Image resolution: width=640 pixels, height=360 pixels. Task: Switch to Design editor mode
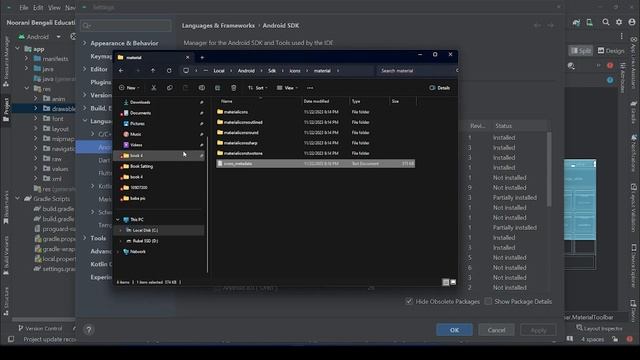coord(611,51)
